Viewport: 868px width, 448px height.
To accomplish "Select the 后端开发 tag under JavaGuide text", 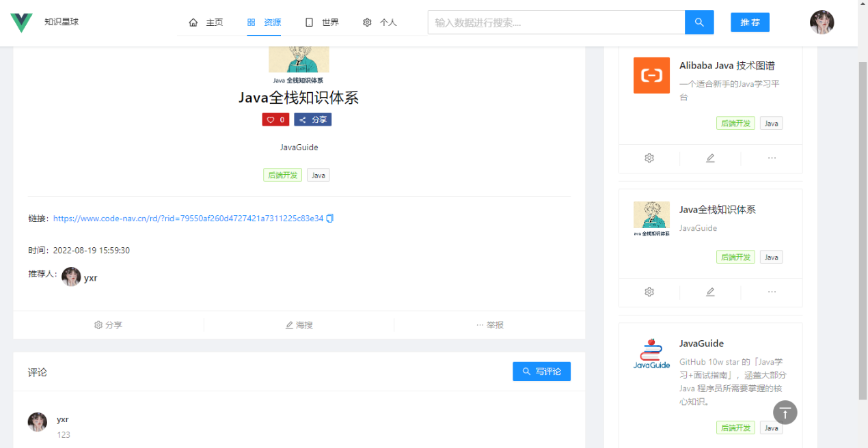I will (x=282, y=176).
